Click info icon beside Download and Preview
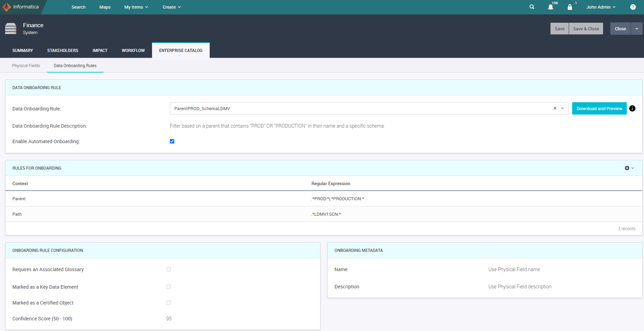 click(x=632, y=108)
